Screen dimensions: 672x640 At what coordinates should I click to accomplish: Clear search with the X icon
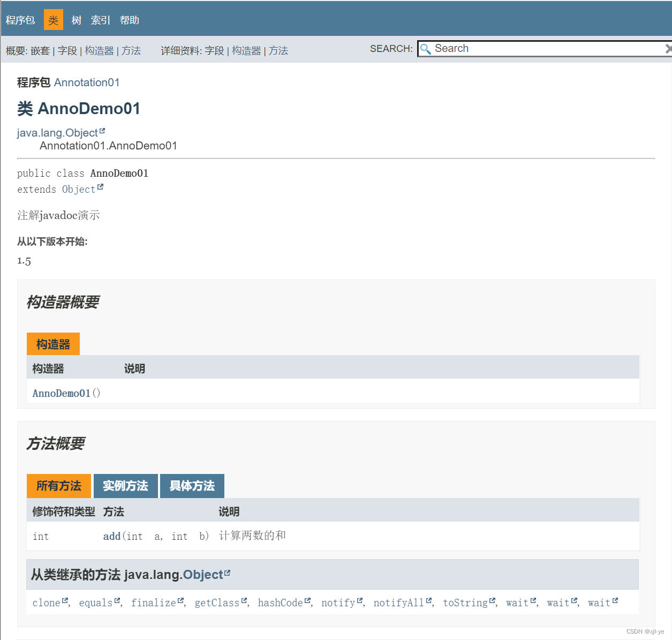coord(668,49)
